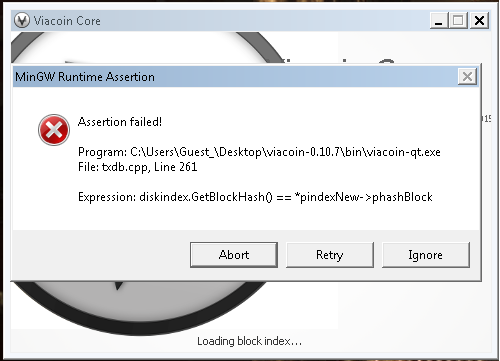Maximize the Viacoin Core window
Screen dimensions: 500x361
[x=458, y=21]
